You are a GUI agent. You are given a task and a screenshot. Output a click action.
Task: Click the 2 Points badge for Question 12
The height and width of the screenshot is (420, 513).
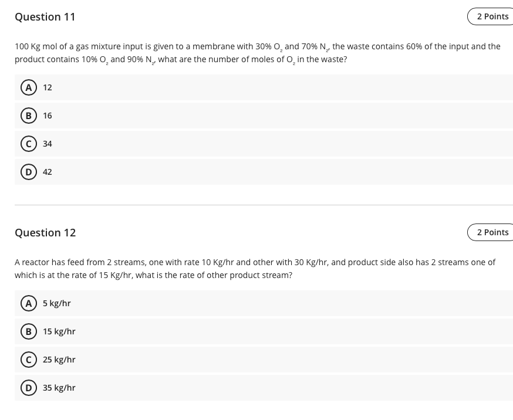click(x=493, y=232)
